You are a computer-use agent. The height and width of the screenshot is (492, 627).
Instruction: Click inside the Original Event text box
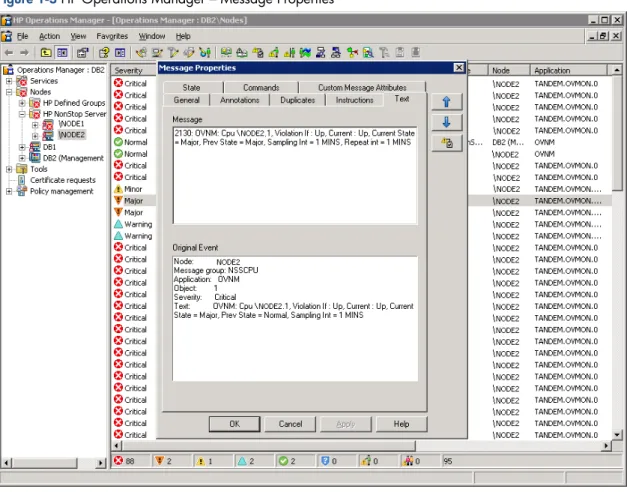[295, 318]
